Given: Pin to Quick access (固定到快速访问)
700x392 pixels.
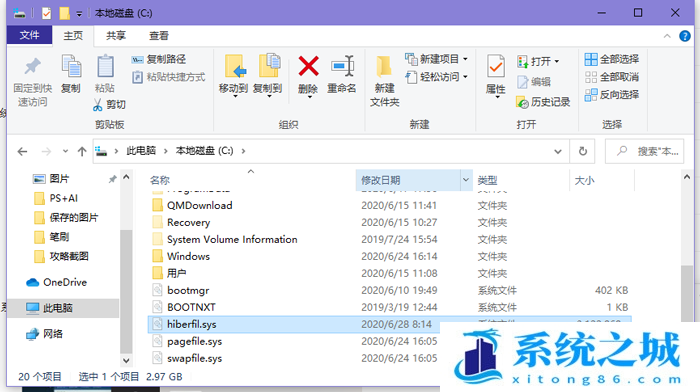Looking at the screenshot, I should (x=32, y=82).
